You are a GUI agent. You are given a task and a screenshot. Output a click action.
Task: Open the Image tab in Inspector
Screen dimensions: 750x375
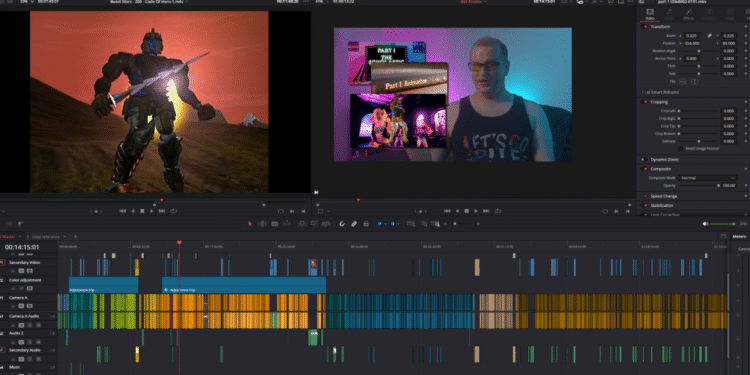tap(729, 14)
